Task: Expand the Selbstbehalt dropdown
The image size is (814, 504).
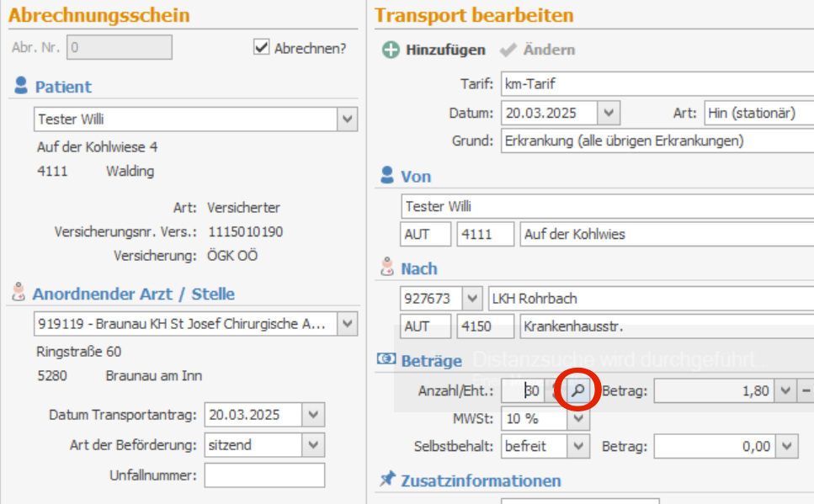Action: pyautogui.click(x=579, y=446)
